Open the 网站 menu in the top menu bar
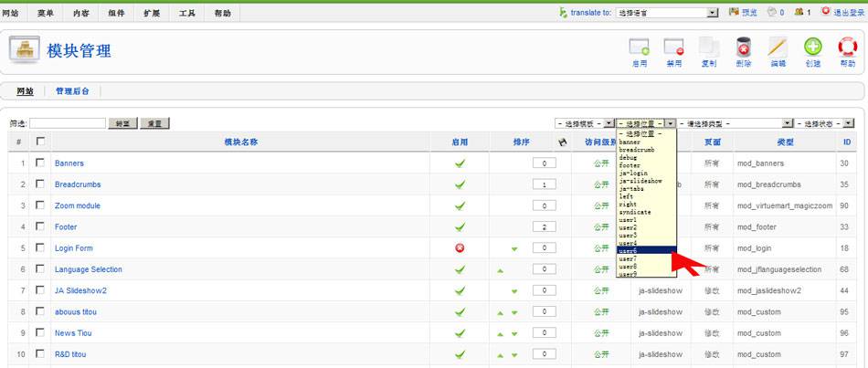This screenshot has height=368, width=868. tap(11, 14)
